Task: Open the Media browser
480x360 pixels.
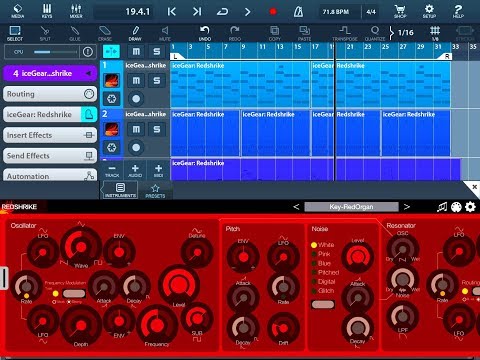Action: [17, 11]
